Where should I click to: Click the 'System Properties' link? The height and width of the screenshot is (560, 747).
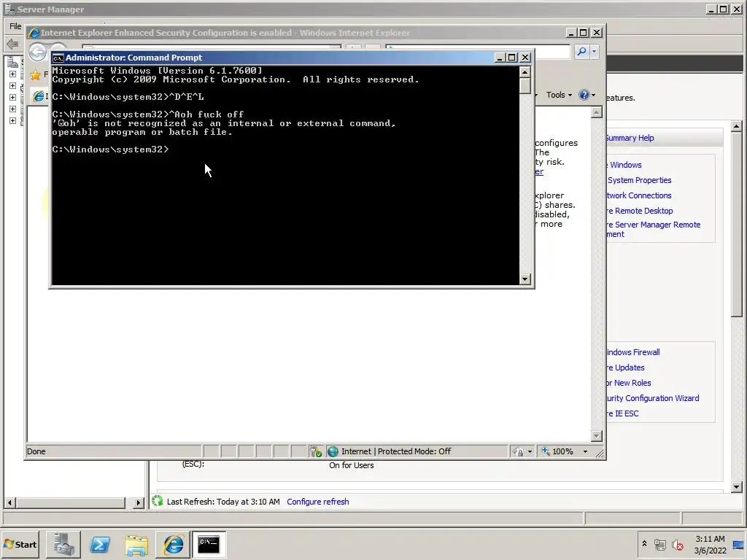pyautogui.click(x=639, y=181)
